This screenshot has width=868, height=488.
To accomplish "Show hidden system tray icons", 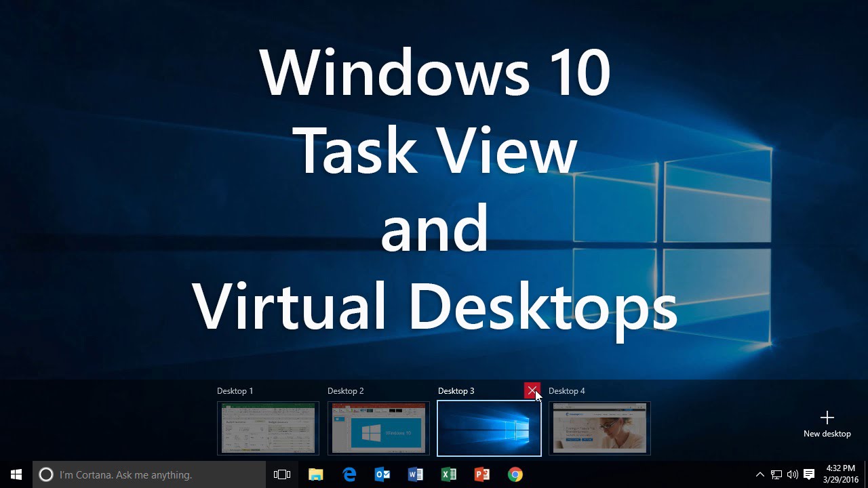I will tap(760, 474).
